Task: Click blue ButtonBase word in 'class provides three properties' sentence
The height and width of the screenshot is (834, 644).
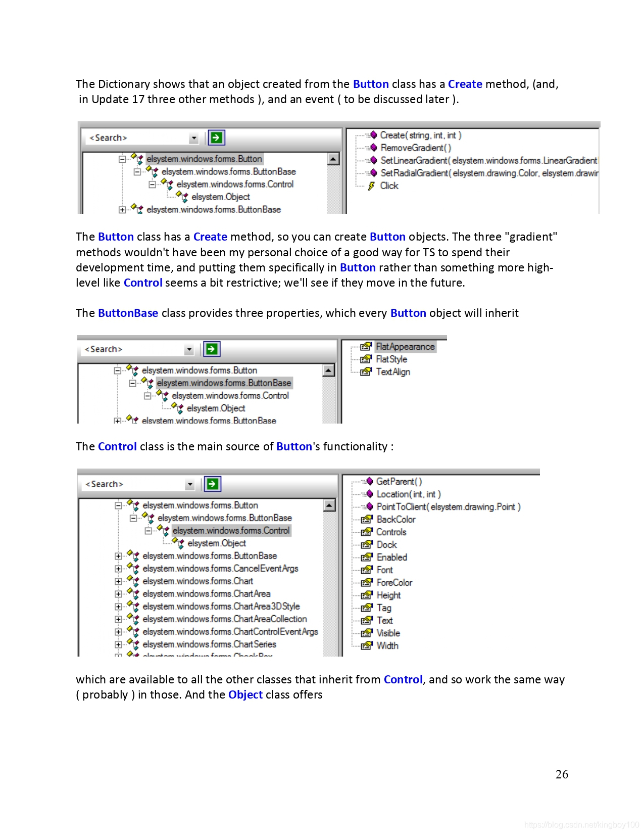Action: pyautogui.click(x=128, y=313)
